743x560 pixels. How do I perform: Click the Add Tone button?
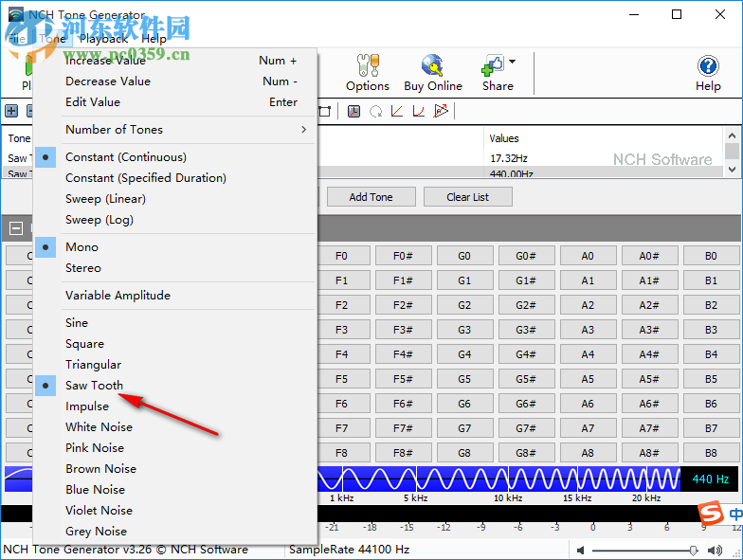pos(371,197)
